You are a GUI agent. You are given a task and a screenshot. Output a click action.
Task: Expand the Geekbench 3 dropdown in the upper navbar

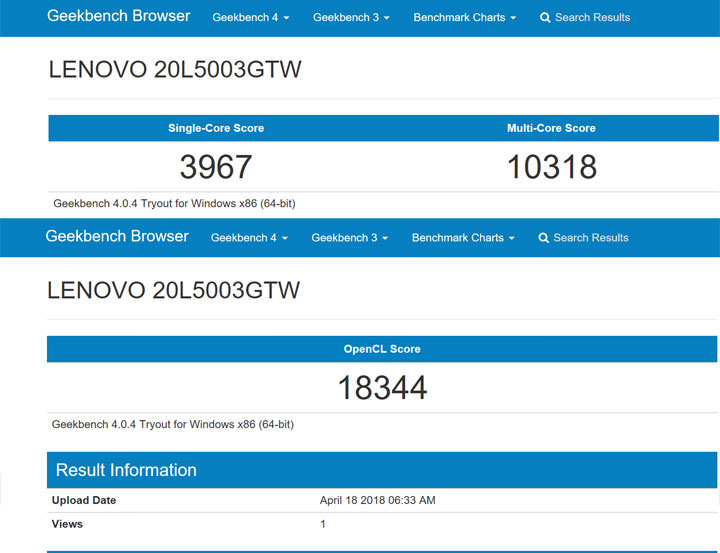(351, 18)
